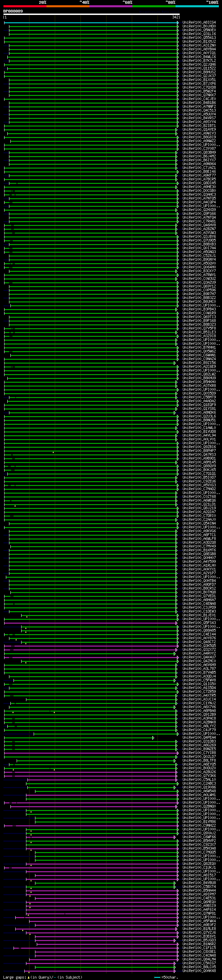Select hit label UniRef100_A3IZN0
The width and height of the screenshot is (222, 980).
click(199, 45)
